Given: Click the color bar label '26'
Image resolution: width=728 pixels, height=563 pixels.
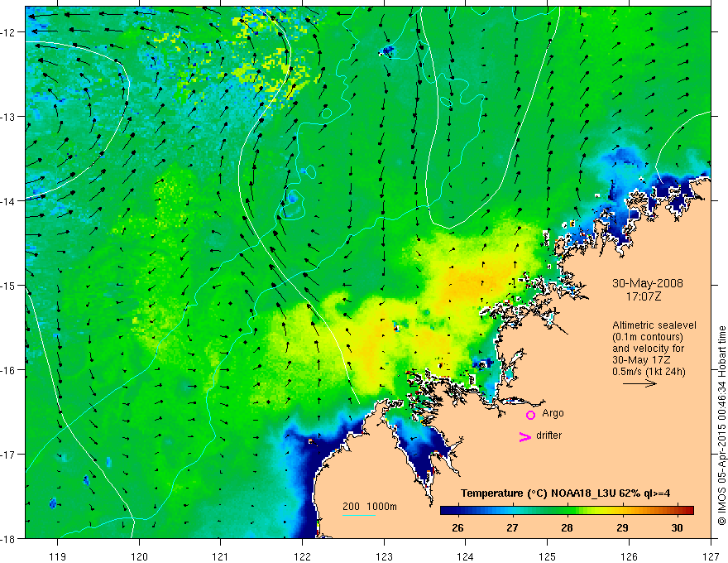Looking at the screenshot, I should click(x=457, y=527).
